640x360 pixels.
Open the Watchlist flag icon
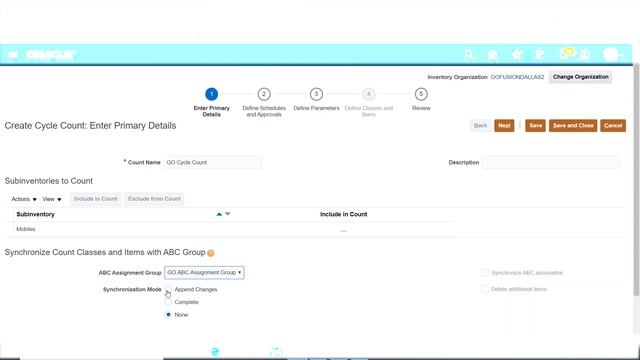tap(540, 54)
